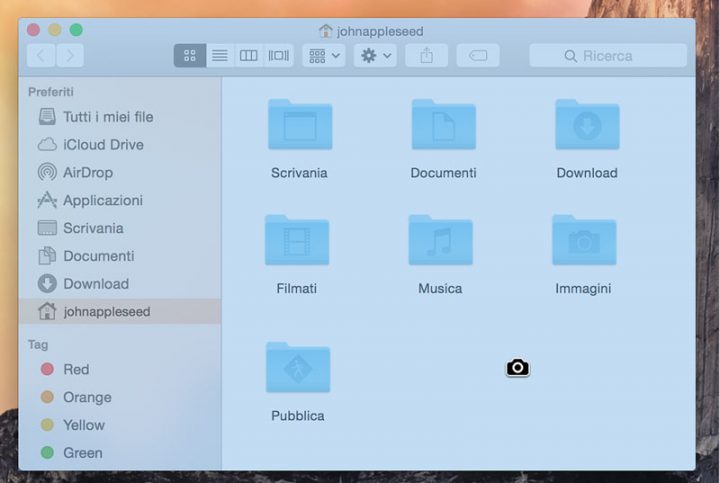
Task: Minimize the Finder window
Action: coord(55,30)
